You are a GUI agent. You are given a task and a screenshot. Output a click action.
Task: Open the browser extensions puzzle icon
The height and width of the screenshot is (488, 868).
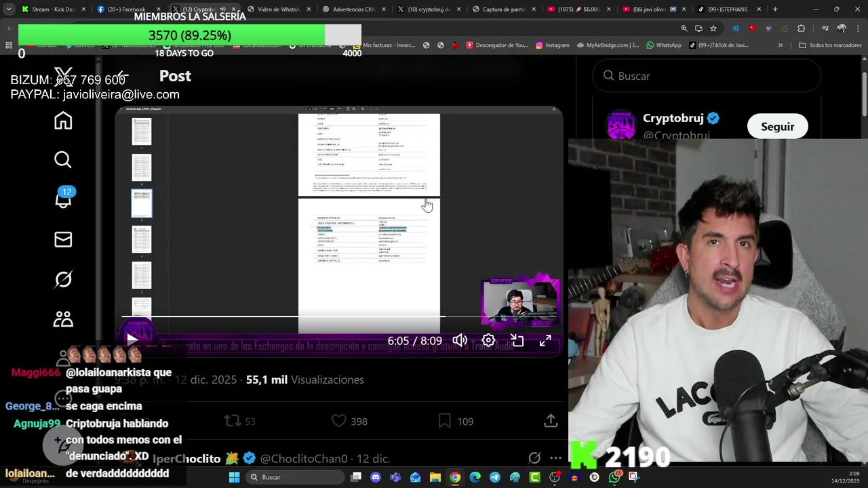click(x=802, y=28)
